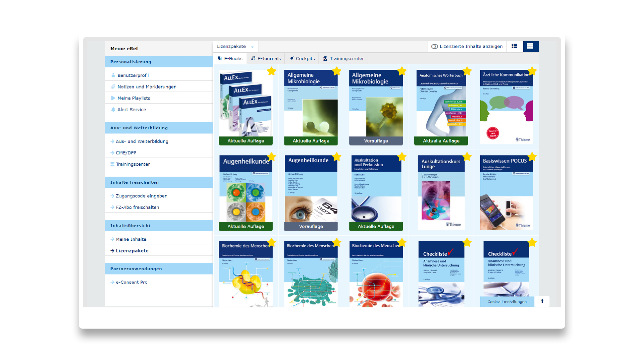
Task: Click Personalisierung section header
Action: [159, 62]
